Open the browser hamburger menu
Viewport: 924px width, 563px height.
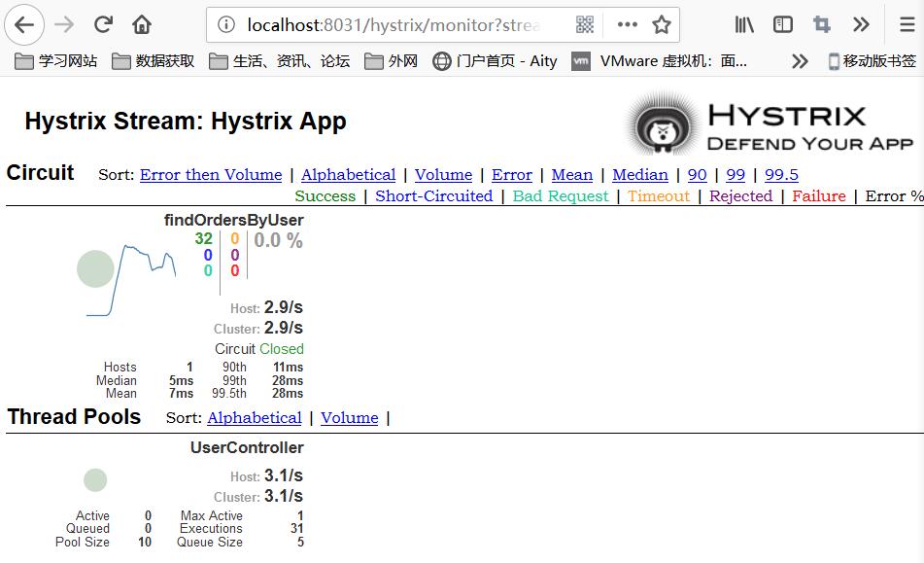point(907,24)
